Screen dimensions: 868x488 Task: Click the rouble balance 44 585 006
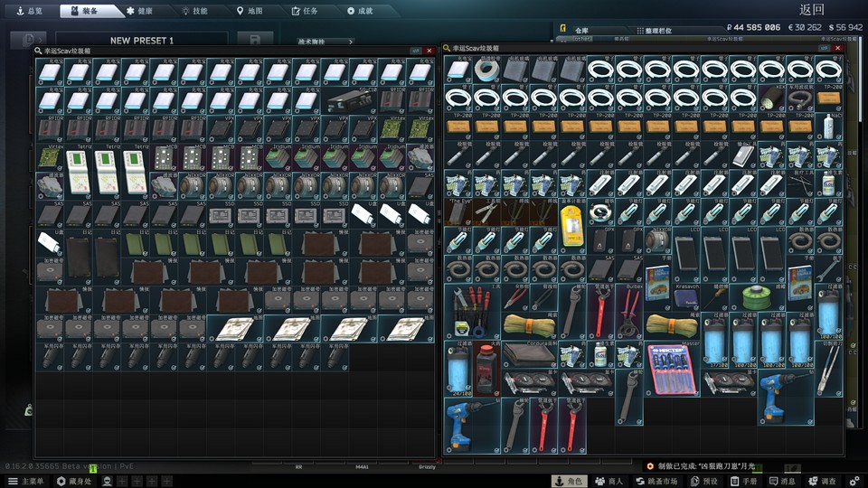click(x=753, y=27)
